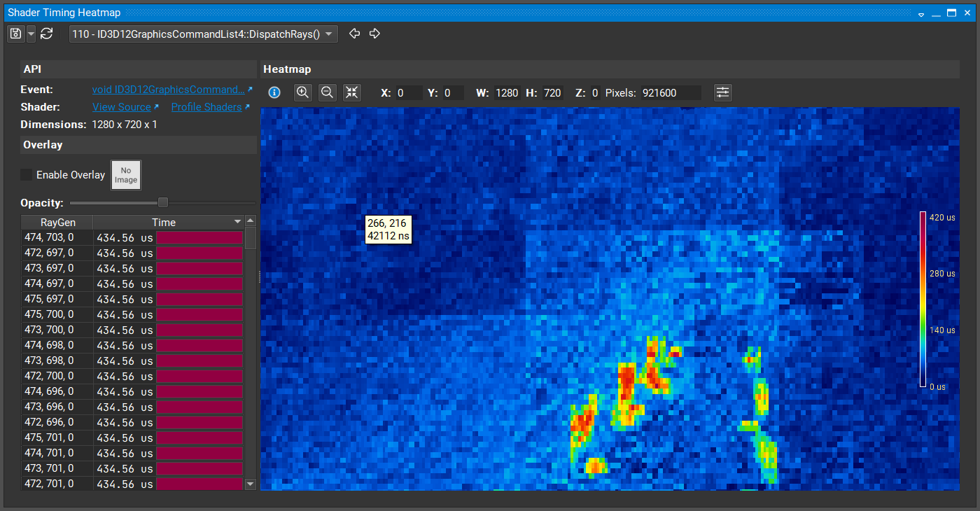Expand the save button's dropdown arrow

click(30, 33)
